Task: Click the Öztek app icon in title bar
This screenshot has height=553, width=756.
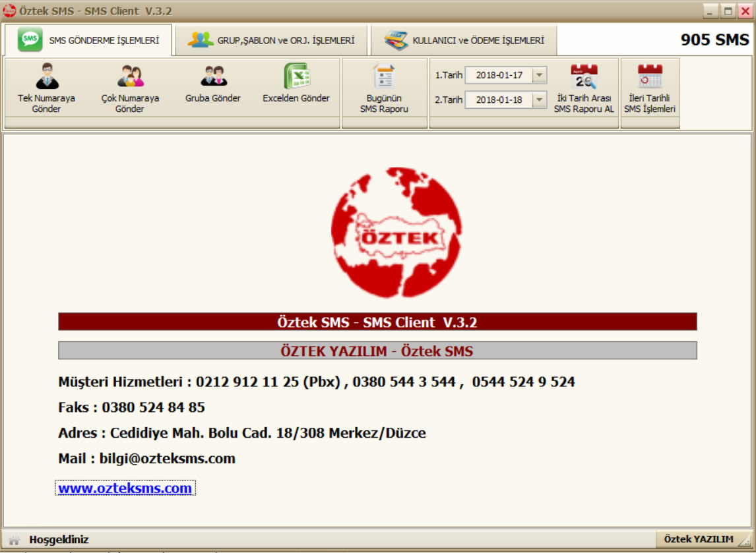Action: (x=9, y=10)
